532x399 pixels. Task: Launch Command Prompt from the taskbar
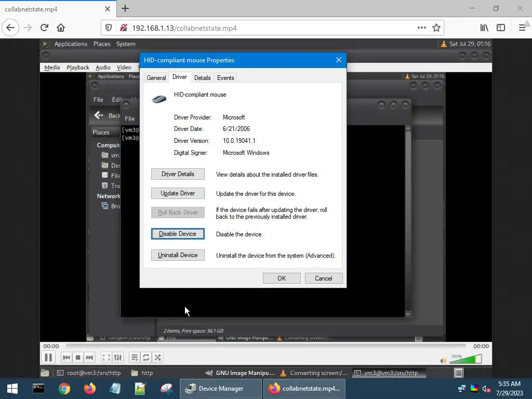click(x=38, y=389)
